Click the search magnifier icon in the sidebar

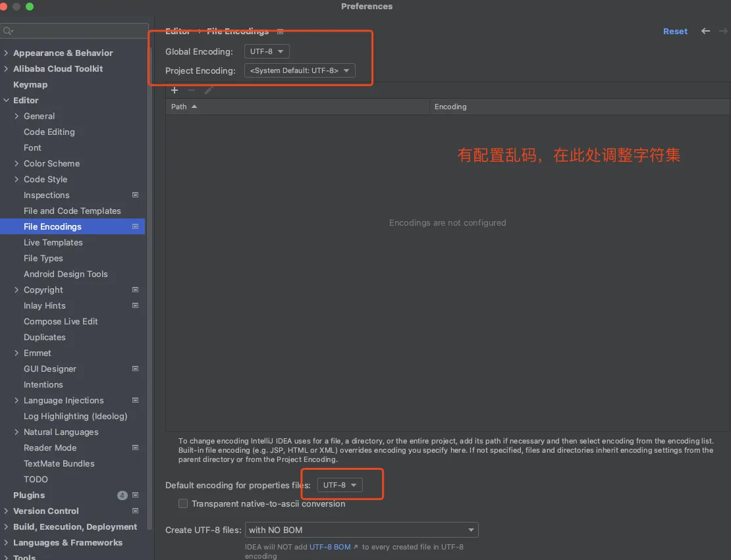(7, 31)
